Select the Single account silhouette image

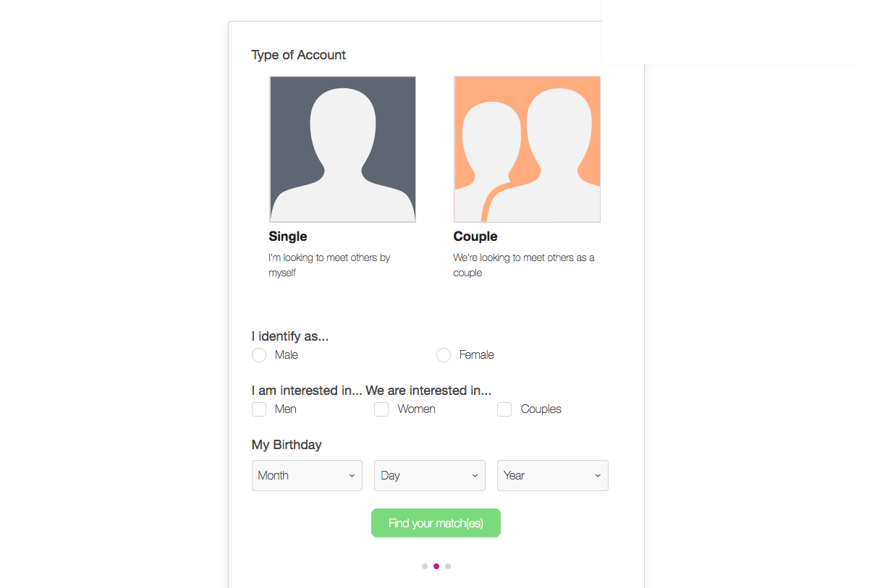pos(342,149)
